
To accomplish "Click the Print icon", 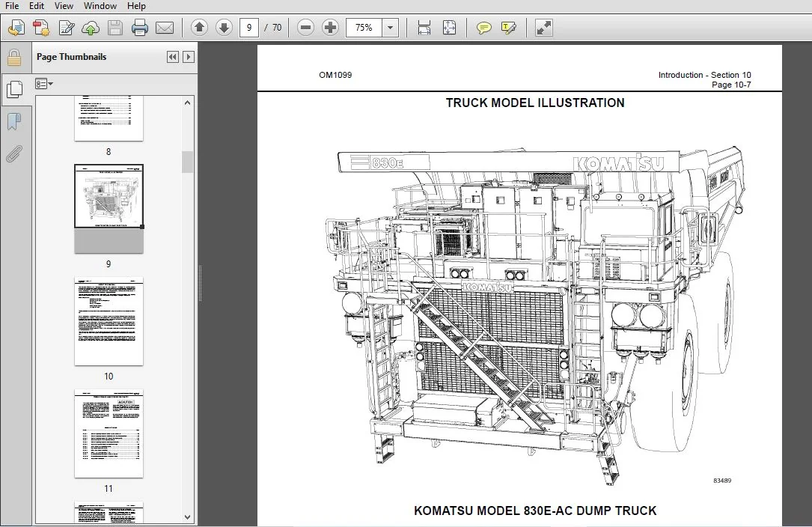I will pyautogui.click(x=140, y=28).
